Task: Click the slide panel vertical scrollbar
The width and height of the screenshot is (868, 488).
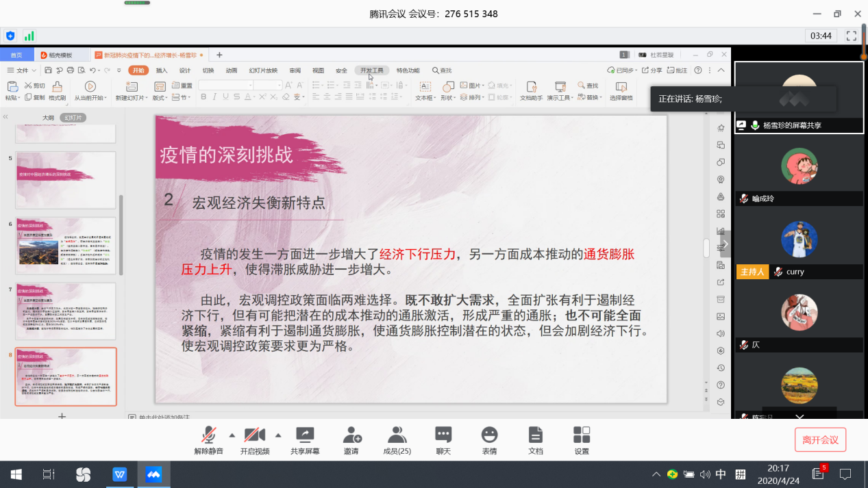Action: point(121,233)
